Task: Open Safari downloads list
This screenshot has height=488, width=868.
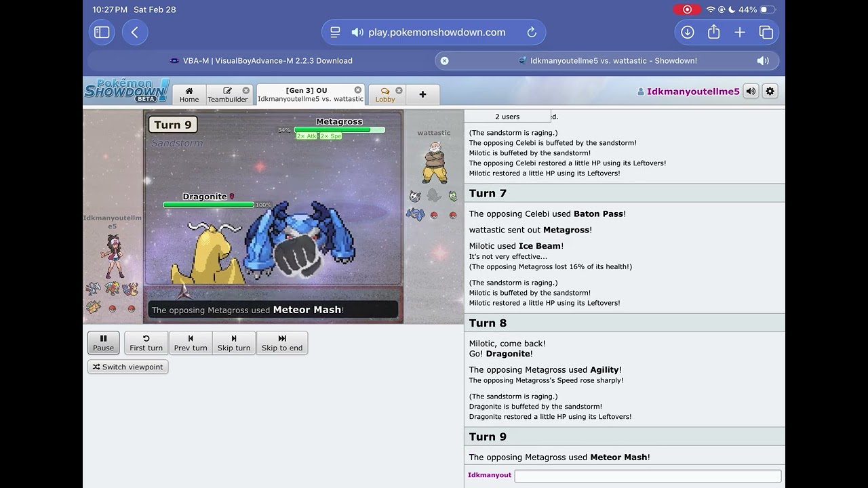Action: (688, 33)
